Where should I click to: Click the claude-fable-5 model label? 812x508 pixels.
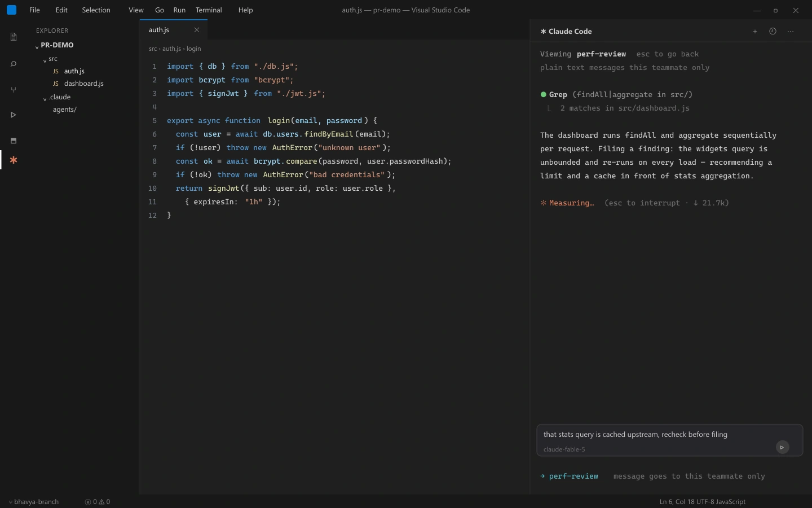coord(564,450)
